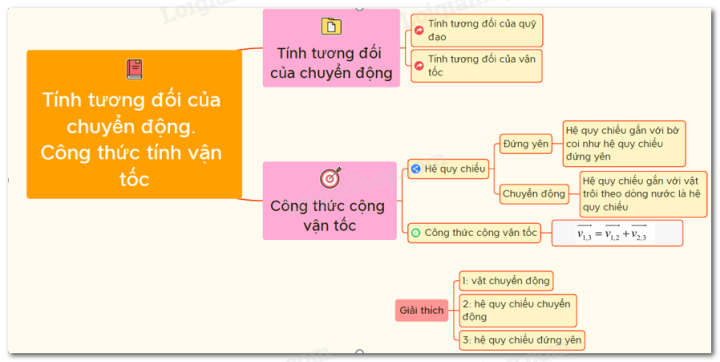Click the target bullseye icon

click(331, 177)
